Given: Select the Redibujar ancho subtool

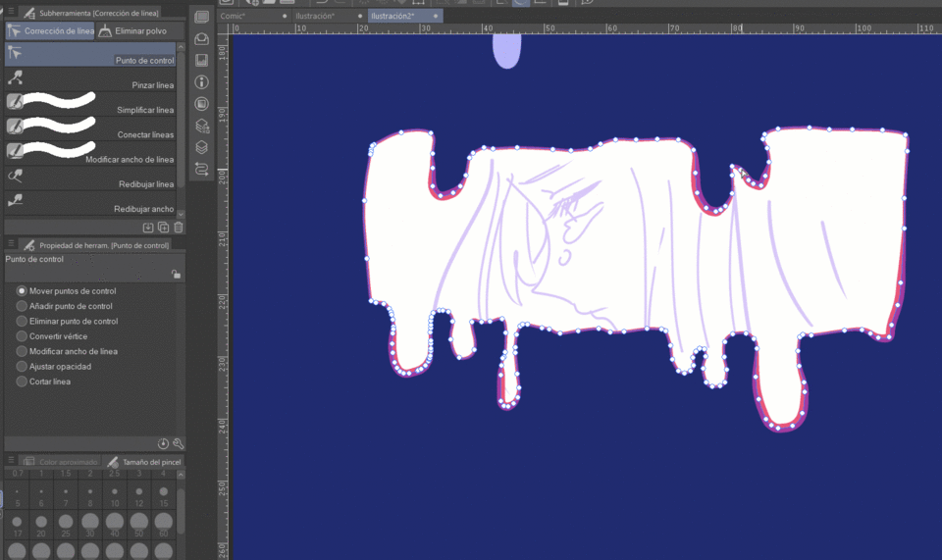Looking at the screenshot, I should 90,202.
